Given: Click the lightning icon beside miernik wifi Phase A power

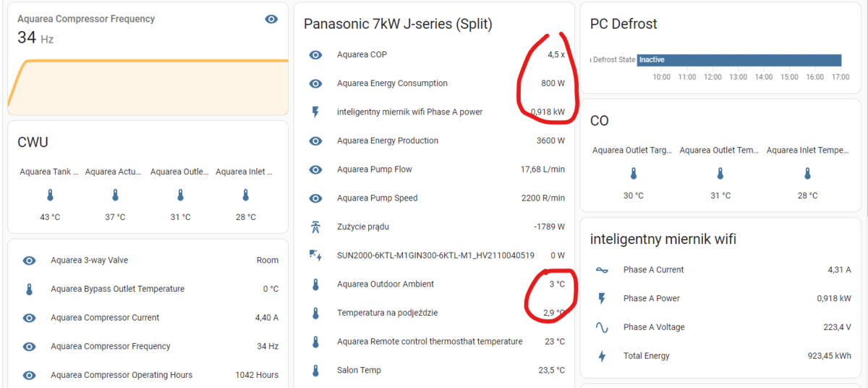Looking at the screenshot, I should (315, 112).
